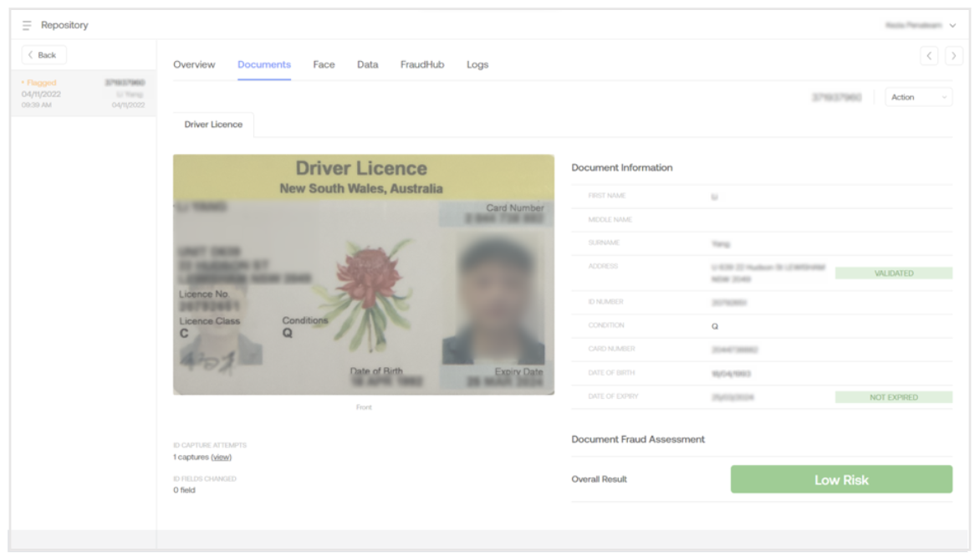The width and height of the screenshot is (980, 557).
Task: Click the CARD NUMBER field label
Action: pos(611,349)
